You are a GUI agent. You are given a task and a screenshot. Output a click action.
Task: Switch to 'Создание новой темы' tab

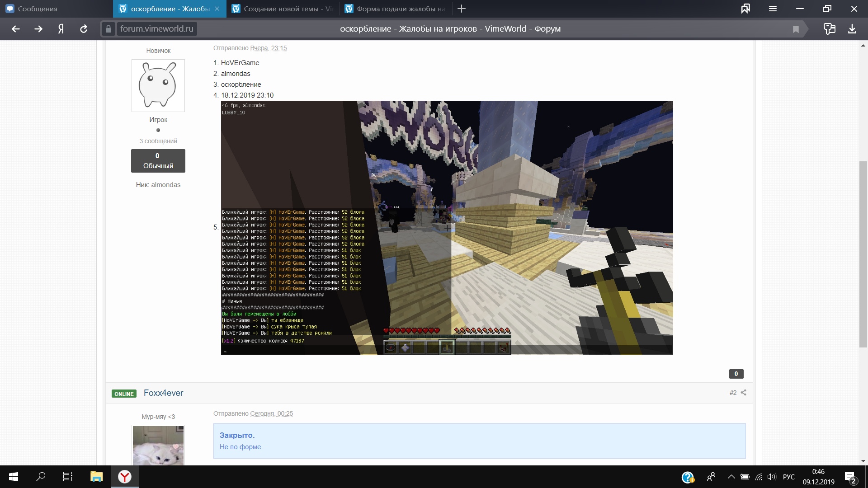coord(283,9)
